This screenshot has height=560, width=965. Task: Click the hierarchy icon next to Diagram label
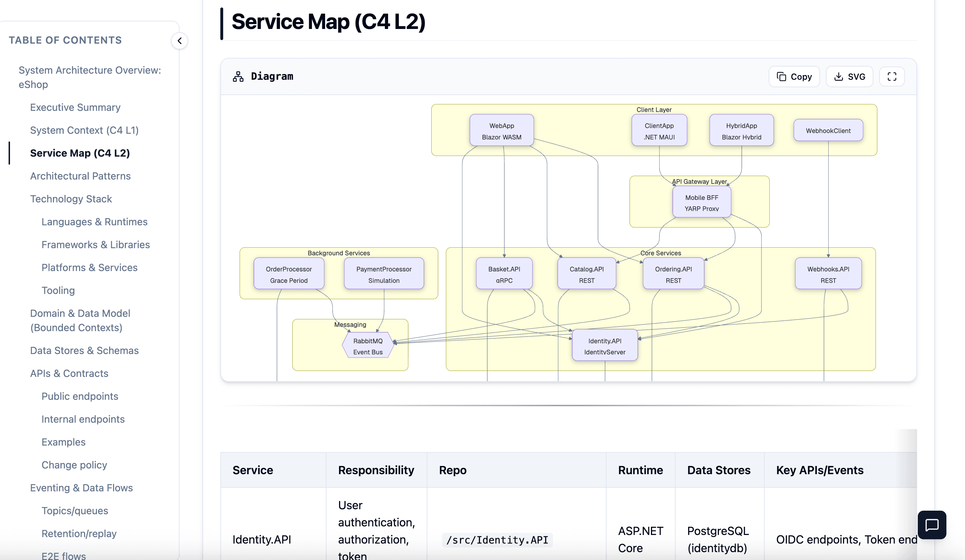(x=238, y=76)
